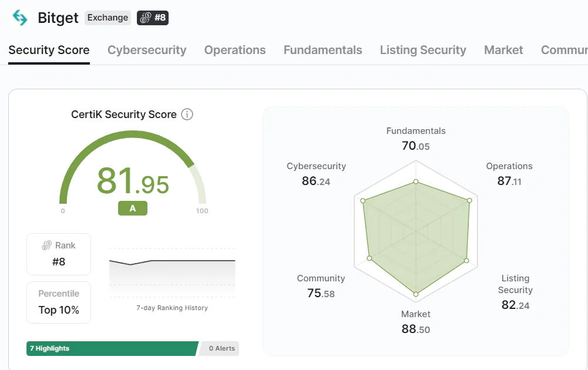Switch to the Market tab
The image size is (588, 370).
tap(503, 51)
